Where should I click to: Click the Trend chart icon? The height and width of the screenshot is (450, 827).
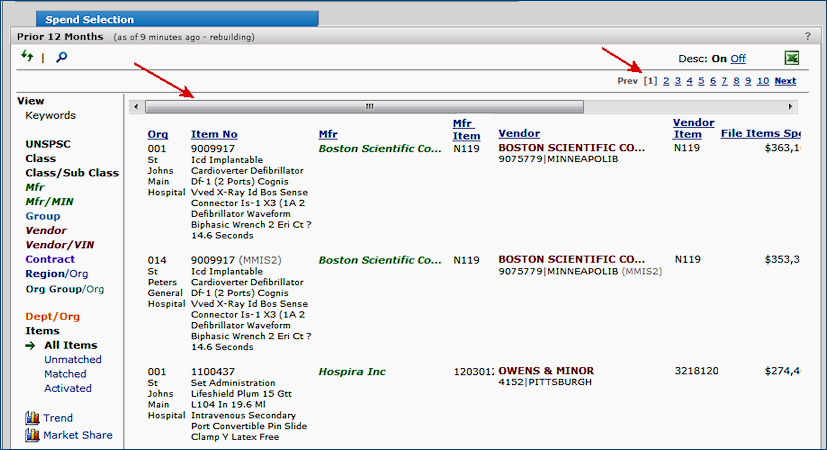[x=31, y=418]
